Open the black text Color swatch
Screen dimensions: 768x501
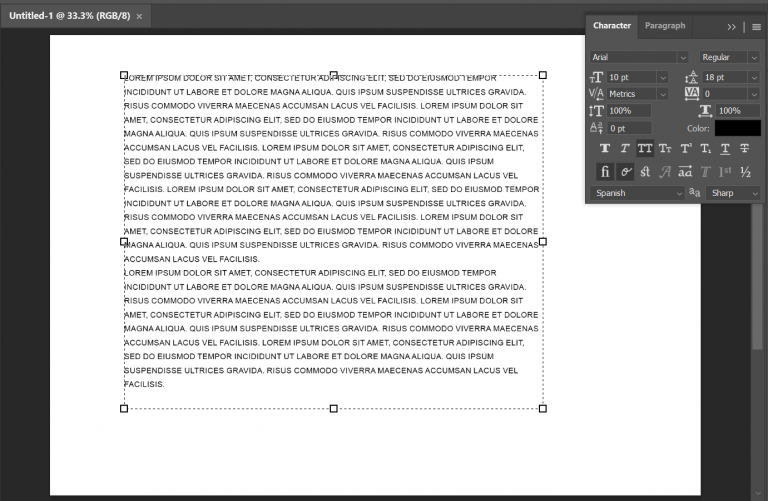coord(738,128)
